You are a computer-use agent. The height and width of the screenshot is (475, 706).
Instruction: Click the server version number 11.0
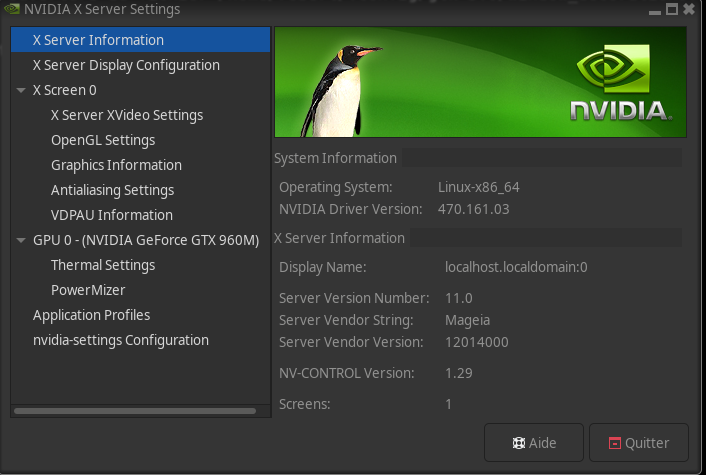458,298
